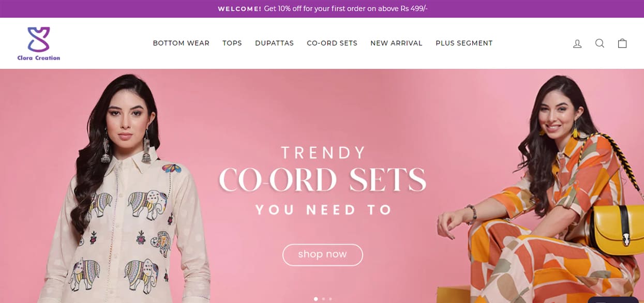Go to the Bottom Wear menu
Screen dimensions: 644x303
pyautogui.click(x=181, y=43)
